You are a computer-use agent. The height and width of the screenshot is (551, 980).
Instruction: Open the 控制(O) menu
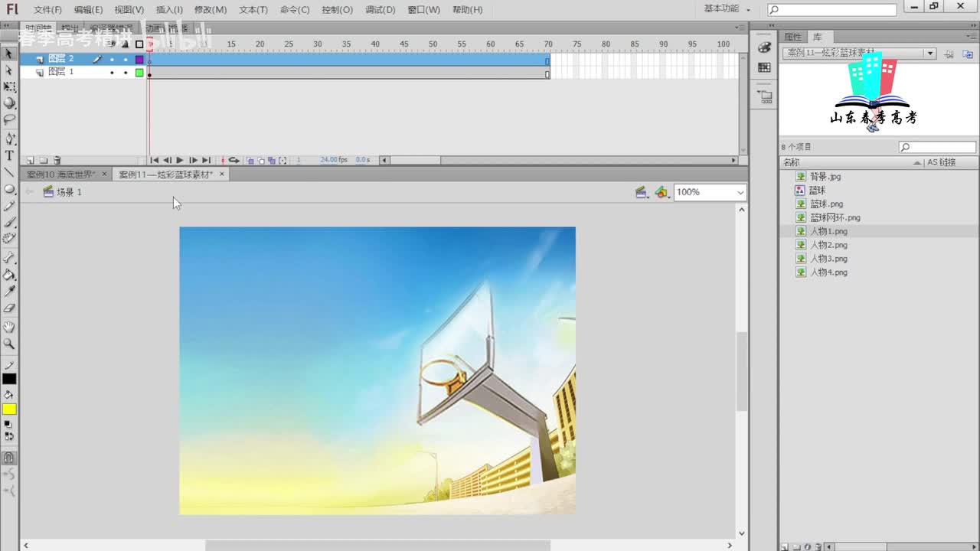tap(337, 10)
